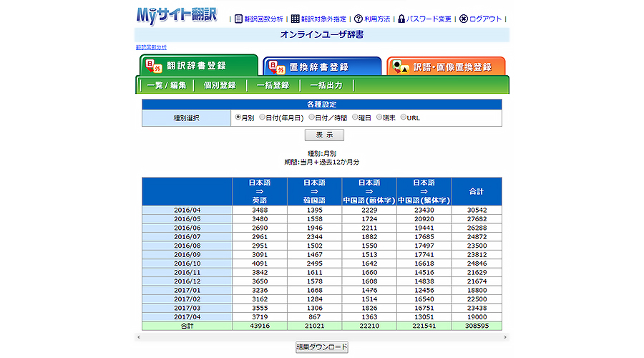
Task: Click the 2016/08 row label
Action: click(x=187, y=246)
